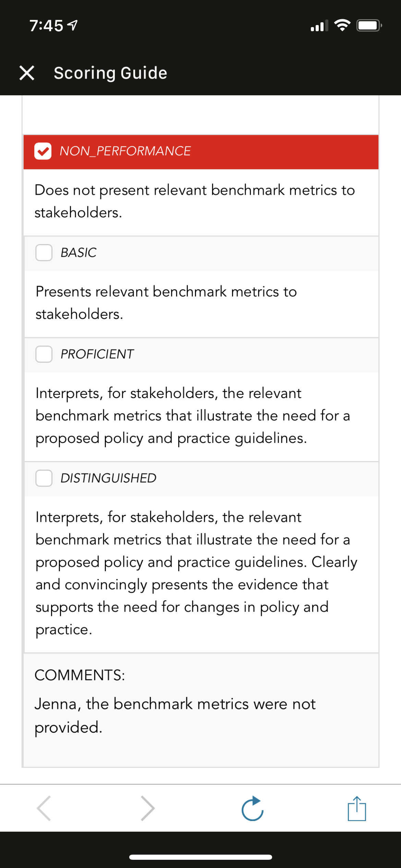
Task: Tap the instructor comment about benchmark metrics
Action: (175, 715)
